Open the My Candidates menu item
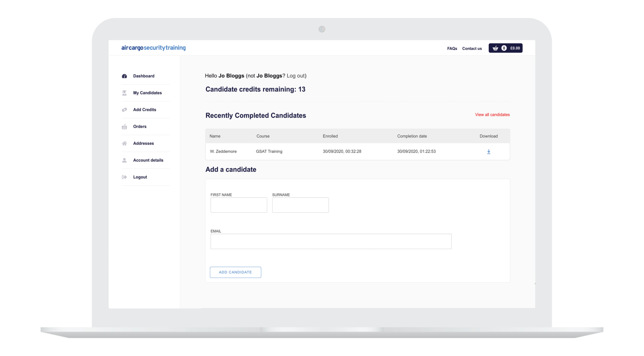This screenshot has height=356, width=644. [x=147, y=93]
